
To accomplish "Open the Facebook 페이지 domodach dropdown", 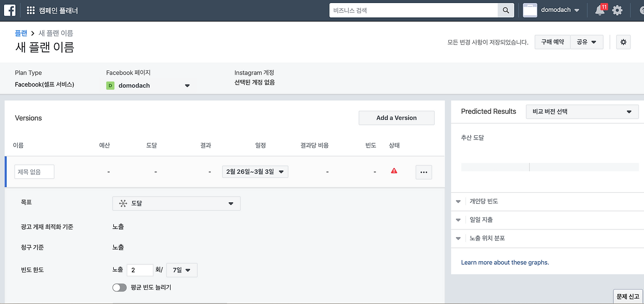I will (x=148, y=86).
